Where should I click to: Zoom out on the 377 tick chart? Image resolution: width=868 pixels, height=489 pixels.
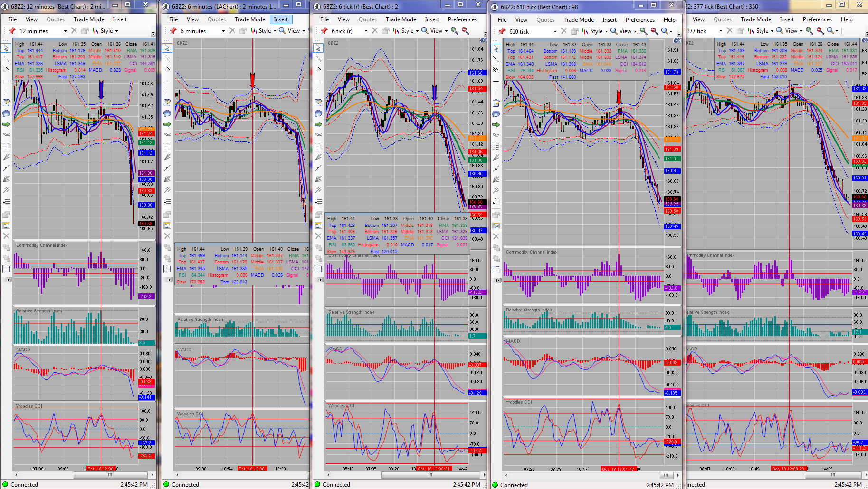pyautogui.click(x=820, y=31)
